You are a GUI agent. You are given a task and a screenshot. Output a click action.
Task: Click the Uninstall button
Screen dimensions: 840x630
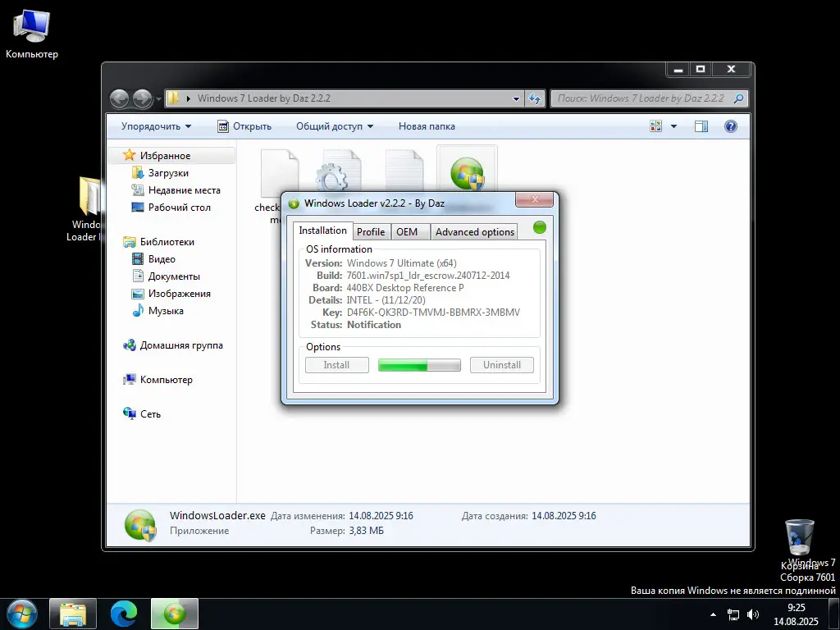(x=501, y=364)
